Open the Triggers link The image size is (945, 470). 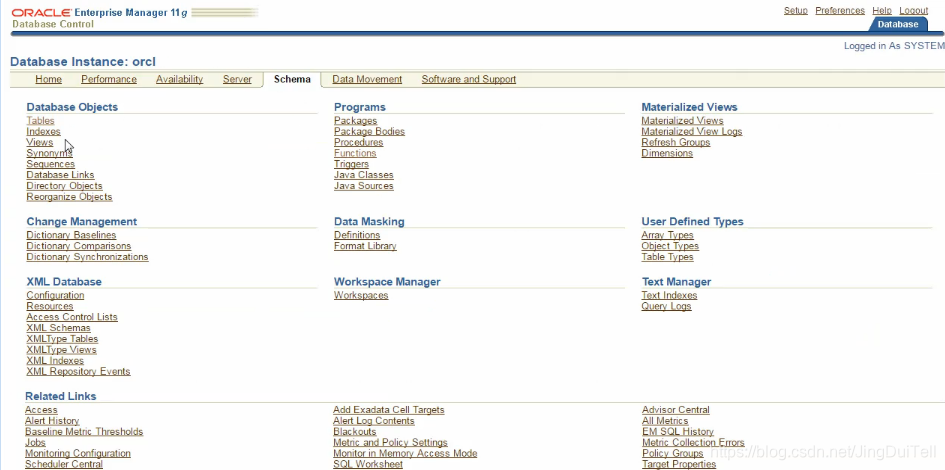click(x=351, y=164)
